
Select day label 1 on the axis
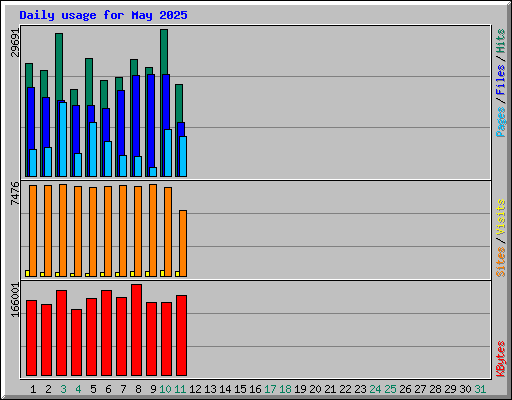point(33,389)
